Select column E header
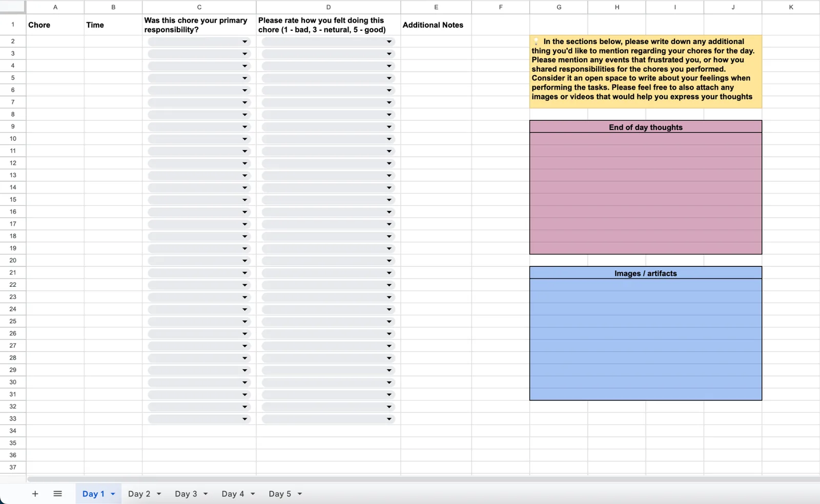 click(x=436, y=7)
